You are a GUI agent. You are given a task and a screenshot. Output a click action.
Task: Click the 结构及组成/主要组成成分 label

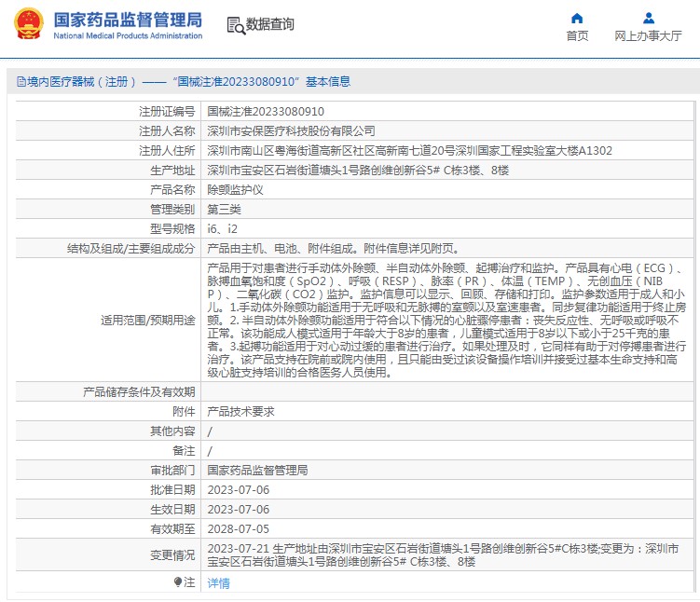click(x=131, y=249)
